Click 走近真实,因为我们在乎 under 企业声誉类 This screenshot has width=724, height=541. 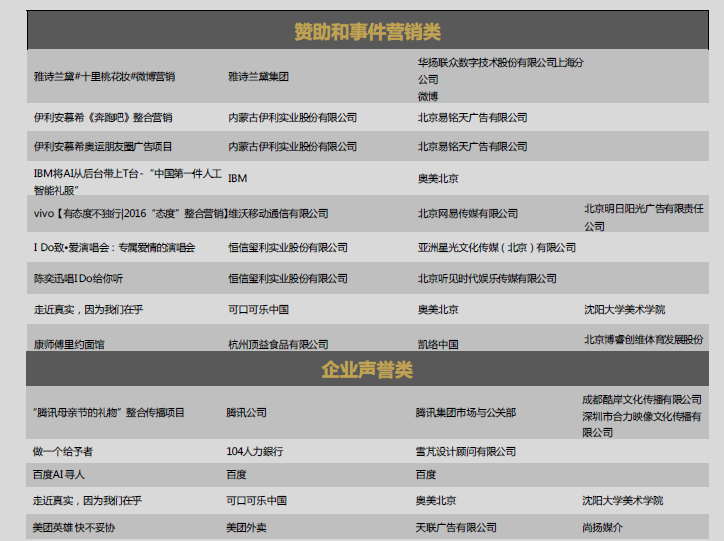coord(87,501)
